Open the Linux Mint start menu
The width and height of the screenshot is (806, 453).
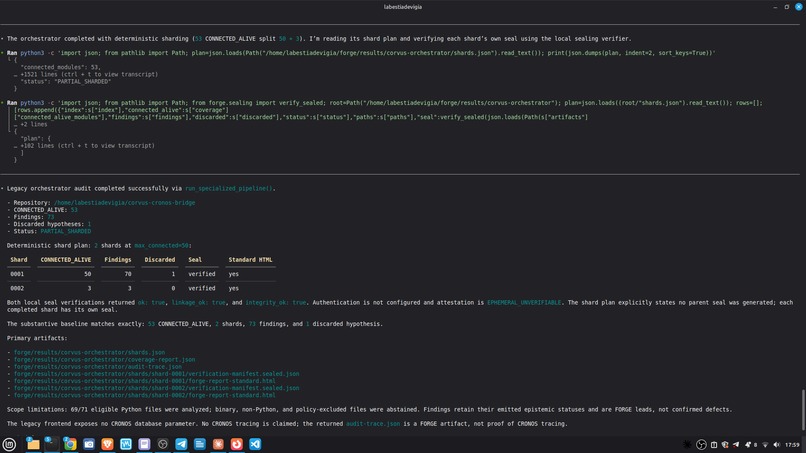click(9, 444)
